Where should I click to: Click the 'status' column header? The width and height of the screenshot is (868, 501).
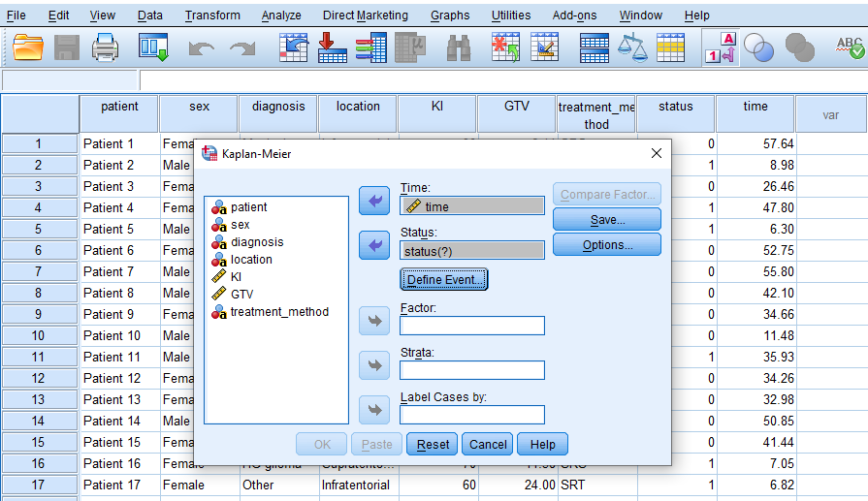tap(676, 114)
